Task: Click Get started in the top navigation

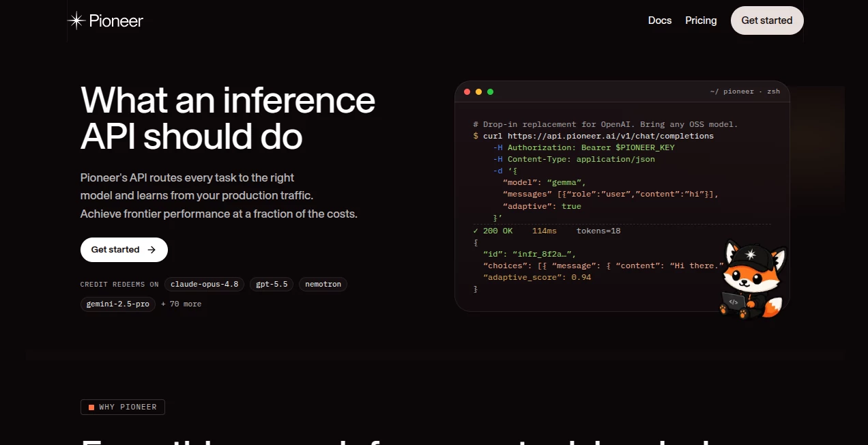Action: tap(767, 20)
